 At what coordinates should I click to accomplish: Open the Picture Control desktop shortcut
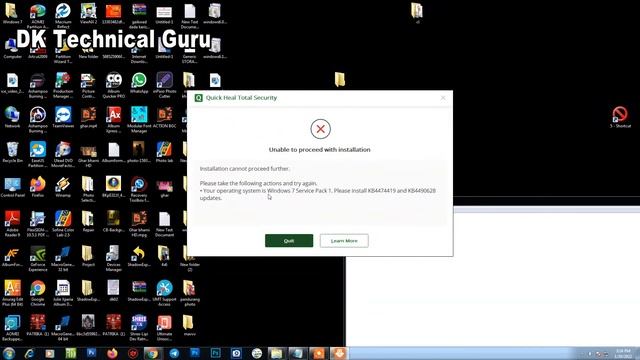click(x=88, y=85)
